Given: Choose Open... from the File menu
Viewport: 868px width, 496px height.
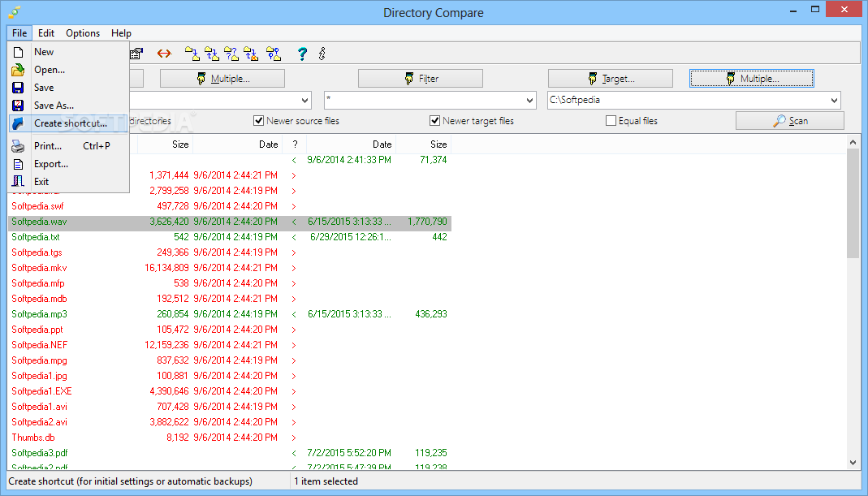Looking at the screenshot, I should [69, 70].
